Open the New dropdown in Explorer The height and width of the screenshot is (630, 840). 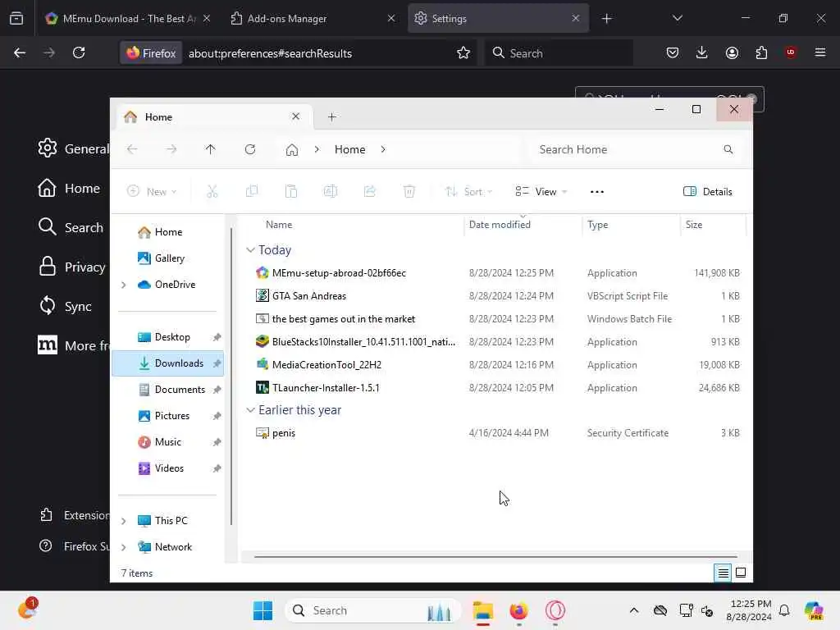coord(152,192)
